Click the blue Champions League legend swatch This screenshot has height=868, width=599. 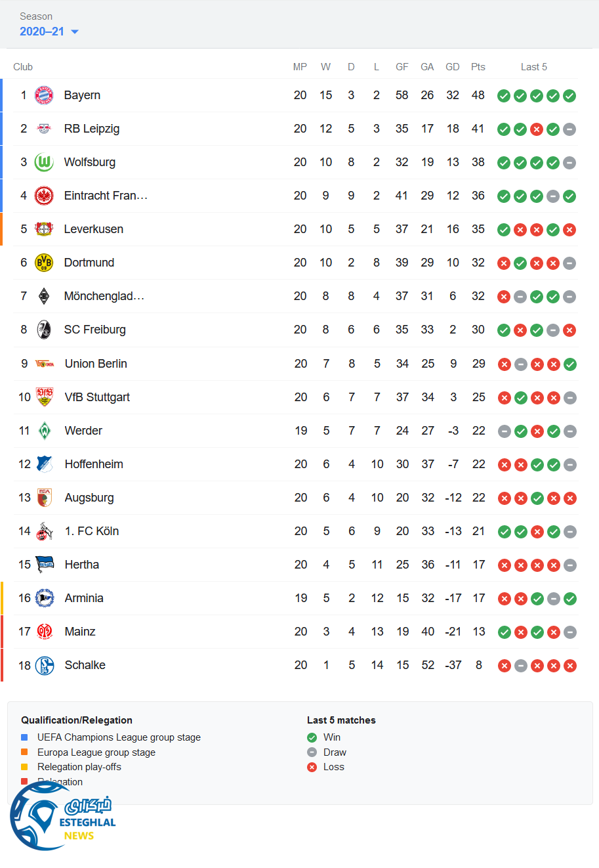(x=24, y=737)
